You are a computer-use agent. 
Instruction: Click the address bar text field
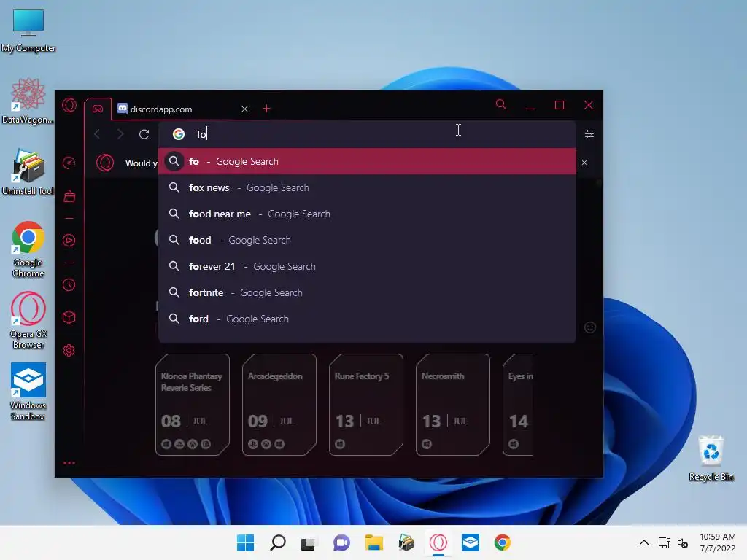pyautogui.click(x=367, y=134)
